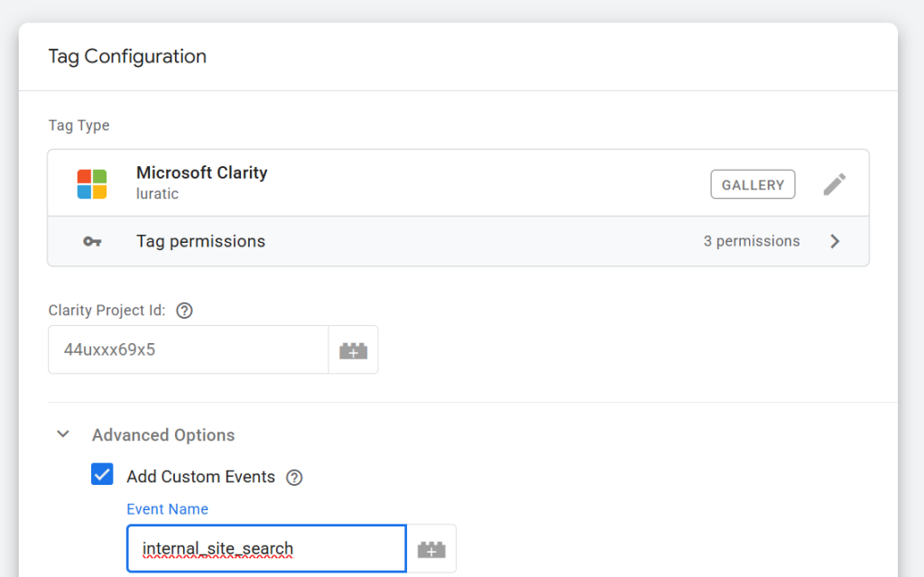This screenshot has width=924, height=577.
Task: Click the 'Clarity Project Id:' label
Action: (x=106, y=311)
